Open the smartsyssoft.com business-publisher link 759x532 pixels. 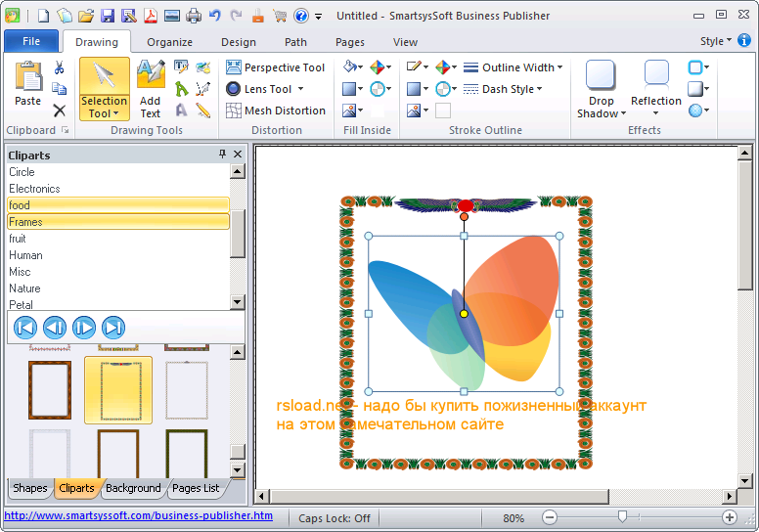(x=139, y=516)
